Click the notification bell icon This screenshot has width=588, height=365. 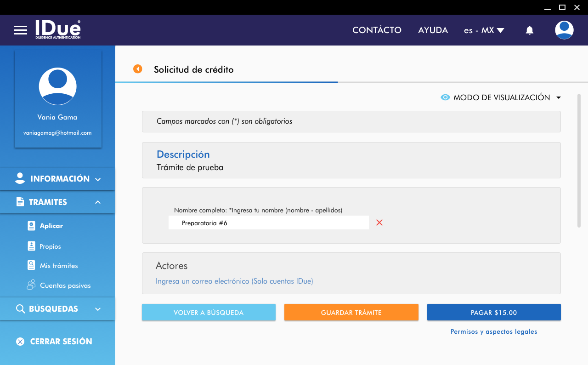529,30
